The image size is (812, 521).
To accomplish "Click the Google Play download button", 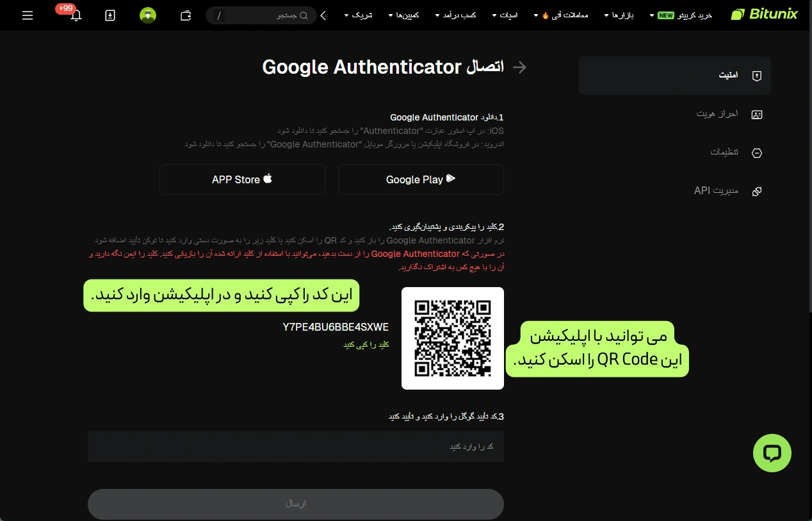I will (421, 179).
